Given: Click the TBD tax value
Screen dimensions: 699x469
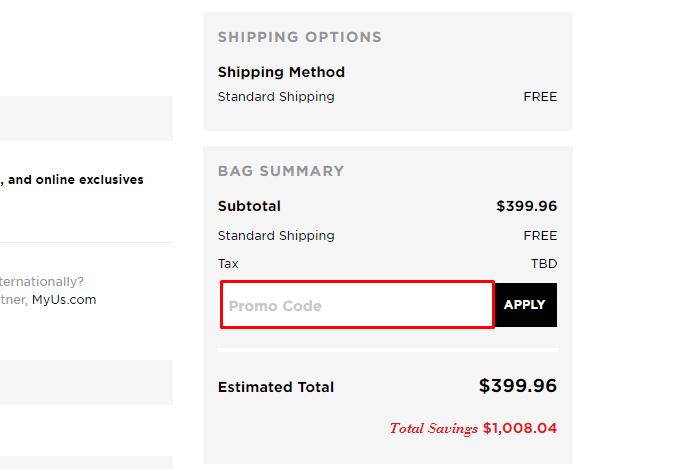Looking at the screenshot, I should (x=544, y=264).
